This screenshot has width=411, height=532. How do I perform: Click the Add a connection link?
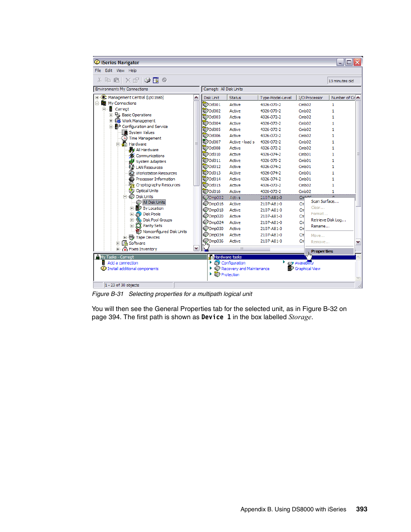click(123, 263)
